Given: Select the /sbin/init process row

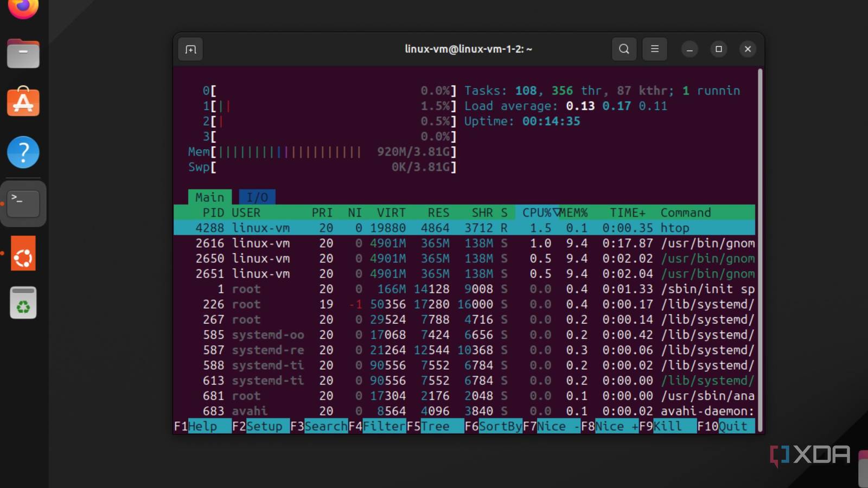Looking at the screenshot, I should (x=464, y=289).
